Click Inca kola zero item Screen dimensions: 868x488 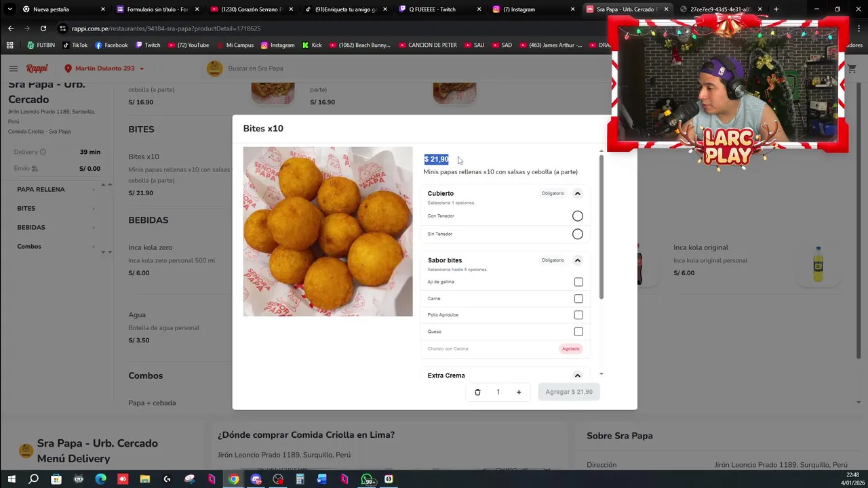pos(150,248)
